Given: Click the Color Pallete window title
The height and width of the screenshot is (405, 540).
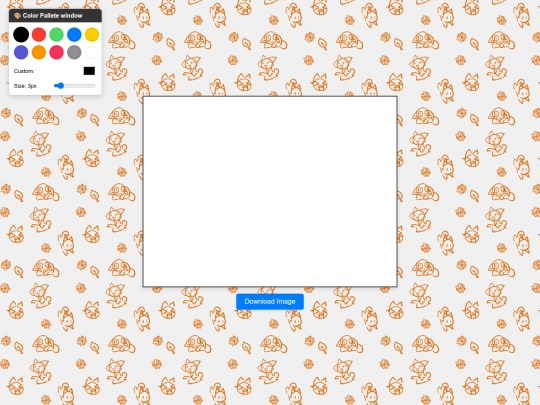Looking at the screenshot, I should [x=52, y=15].
